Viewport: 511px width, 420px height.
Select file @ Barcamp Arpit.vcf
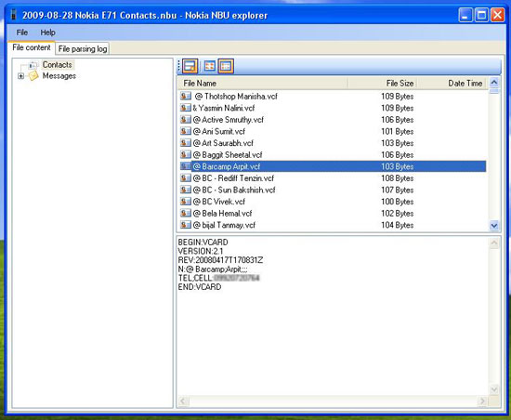(x=227, y=166)
